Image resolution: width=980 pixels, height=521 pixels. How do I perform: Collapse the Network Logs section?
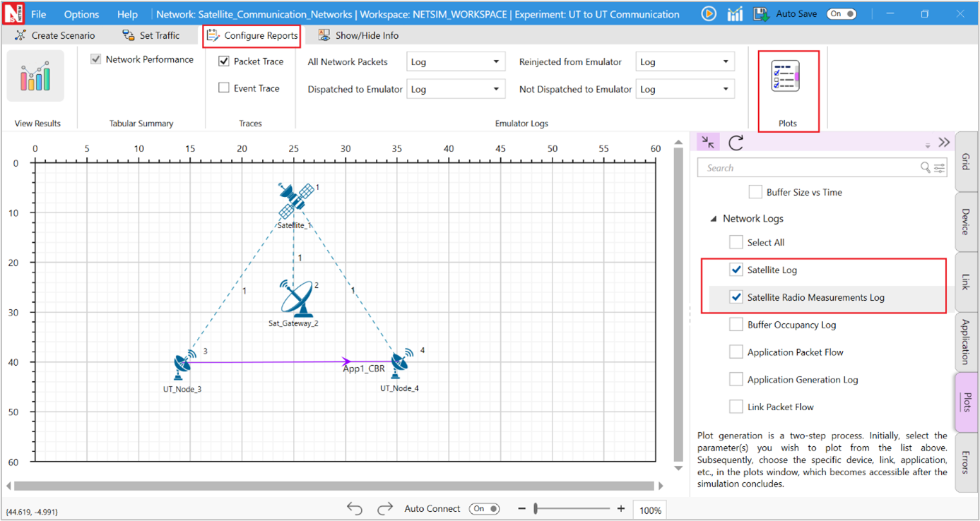[x=713, y=219]
